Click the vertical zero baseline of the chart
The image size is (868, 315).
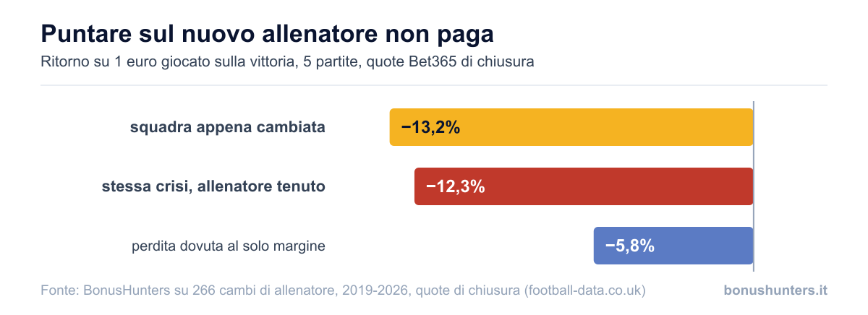754,186
